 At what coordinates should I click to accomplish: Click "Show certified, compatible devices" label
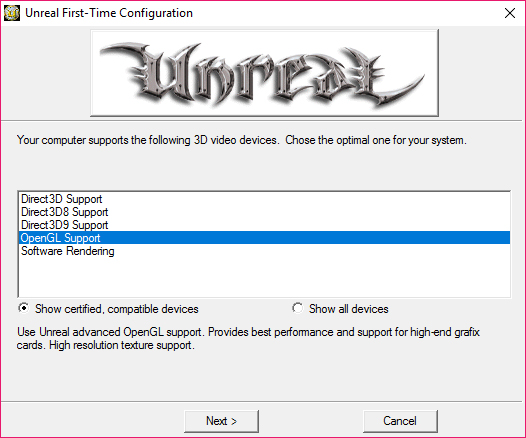click(x=117, y=309)
